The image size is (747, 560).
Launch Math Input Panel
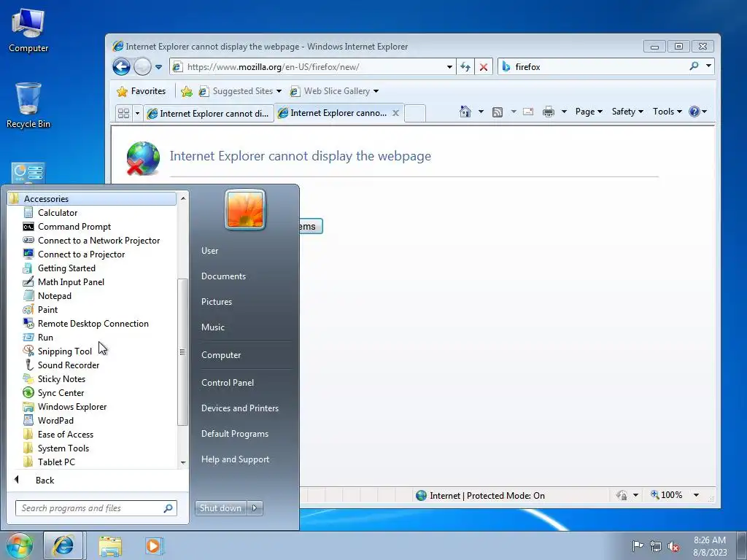click(x=71, y=282)
